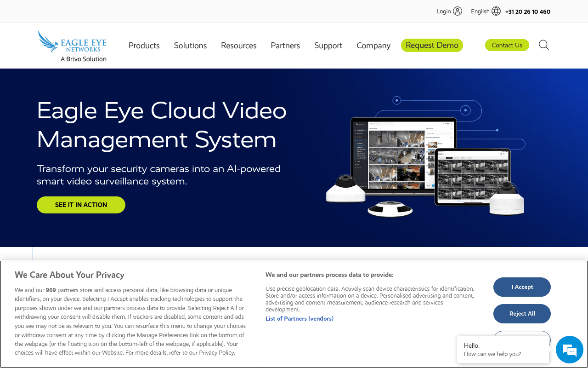The width and height of the screenshot is (588, 368).
Task: Call the +31 20 26 10 460 number
Action: click(528, 12)
